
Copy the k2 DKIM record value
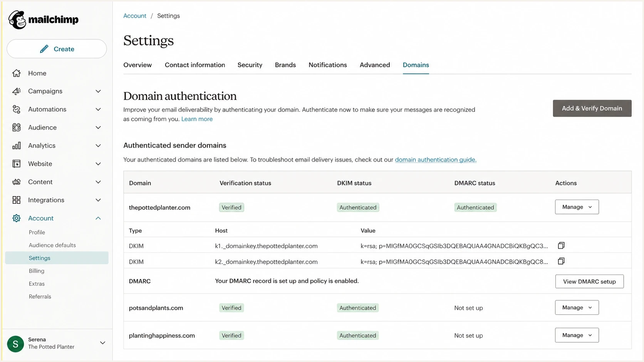point(561,261)
